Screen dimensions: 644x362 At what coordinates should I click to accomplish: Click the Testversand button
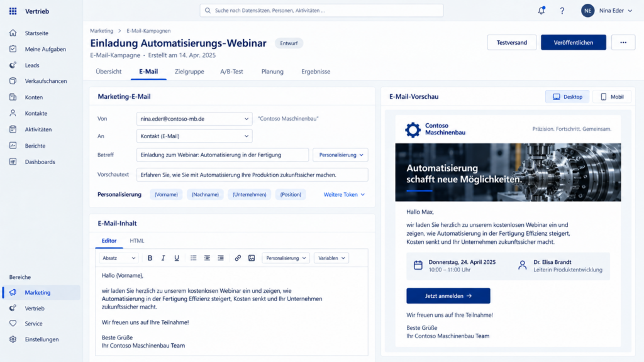[512, 42]
